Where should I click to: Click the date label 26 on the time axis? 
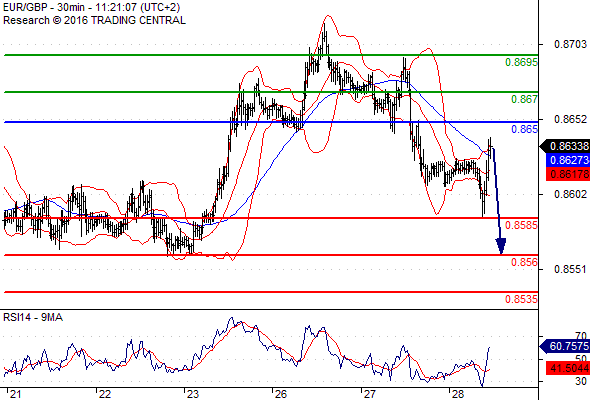click(x=281, y=394)
